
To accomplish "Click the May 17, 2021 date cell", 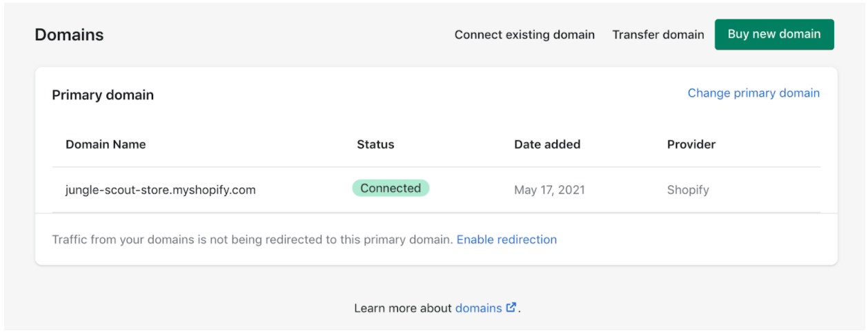I will point(549,189).
